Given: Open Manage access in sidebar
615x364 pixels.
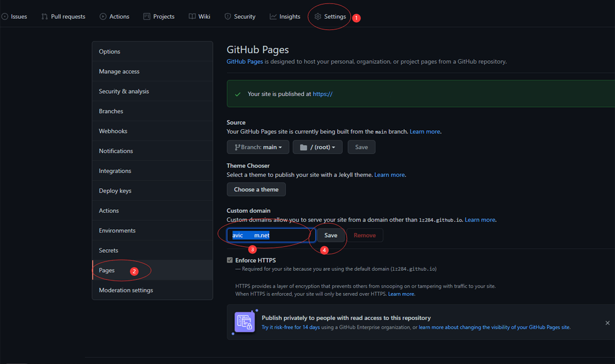Looking at the screenshot, I should click(x=119, y=72).
